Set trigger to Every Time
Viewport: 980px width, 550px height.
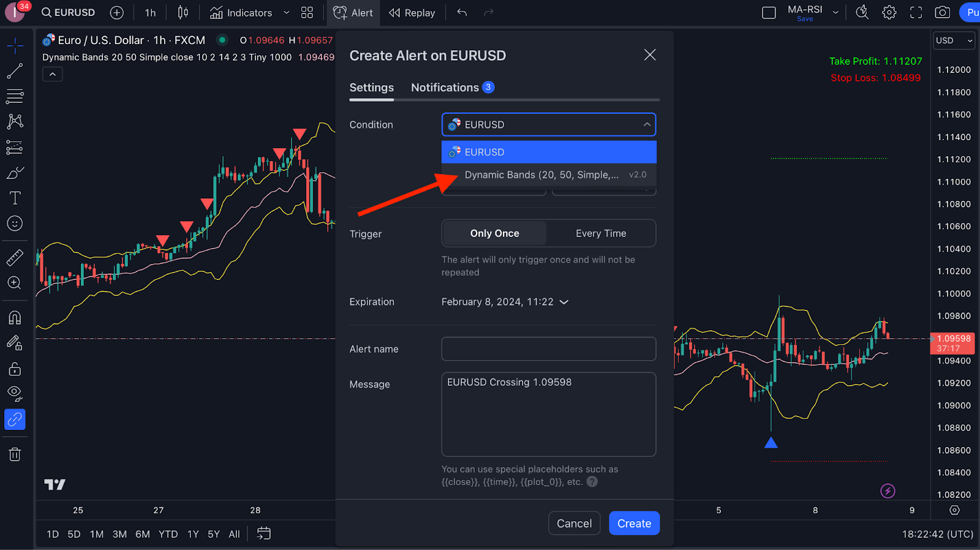[x=601, y=233]
